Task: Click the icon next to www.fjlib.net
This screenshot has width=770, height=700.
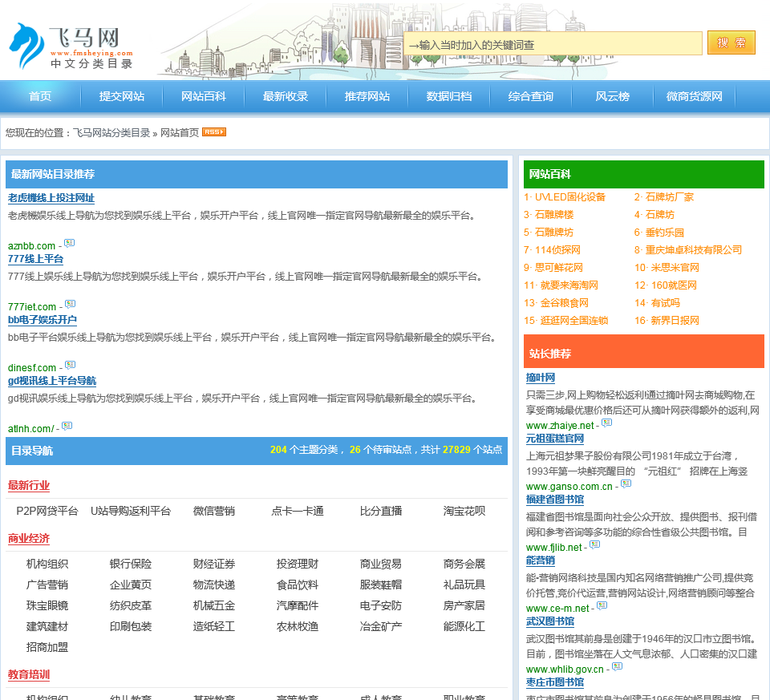Action: (594, 544)
